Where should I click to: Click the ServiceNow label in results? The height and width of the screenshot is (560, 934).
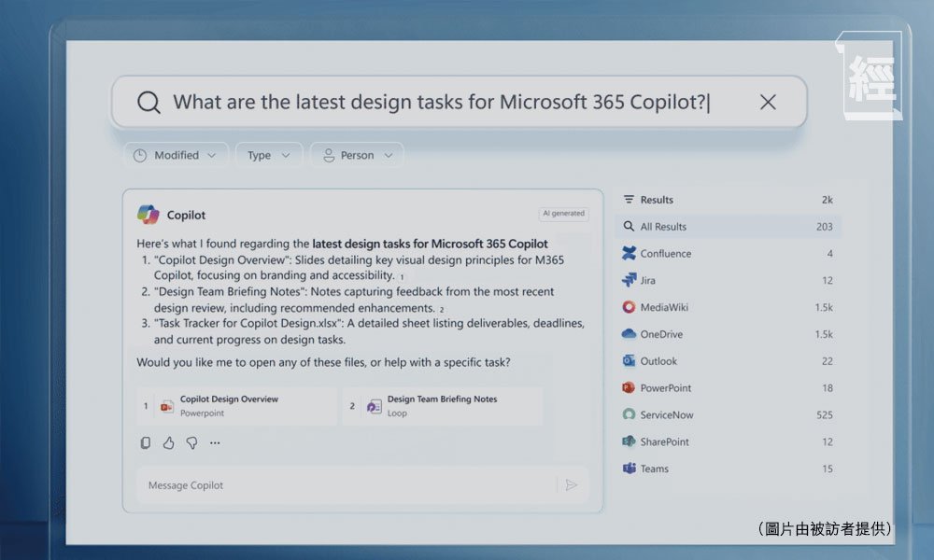[x=667, y=414]
